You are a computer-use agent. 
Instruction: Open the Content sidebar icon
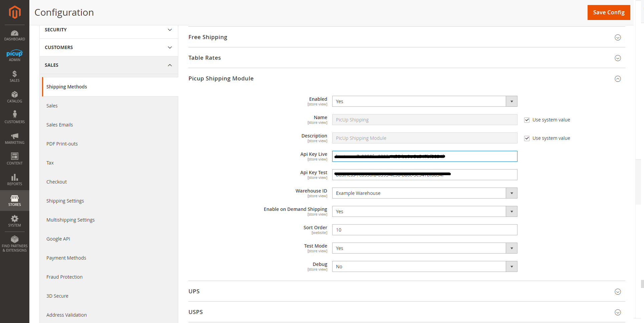coord(15,159)
